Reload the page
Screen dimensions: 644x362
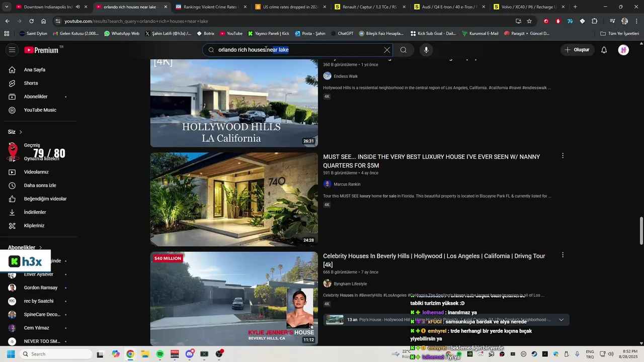coord(31,21)
